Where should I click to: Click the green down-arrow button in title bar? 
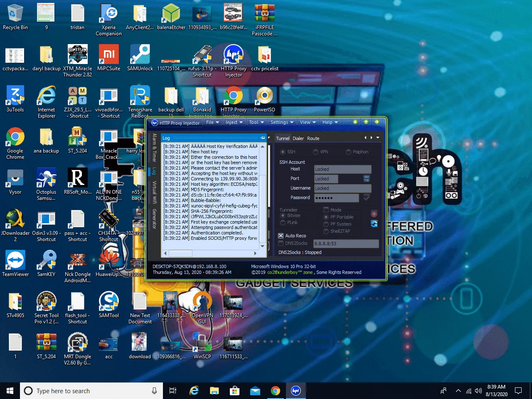[355, 122]
